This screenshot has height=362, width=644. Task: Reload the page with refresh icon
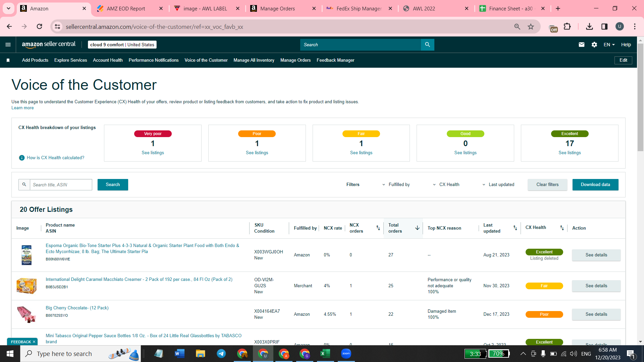[39, 26]
